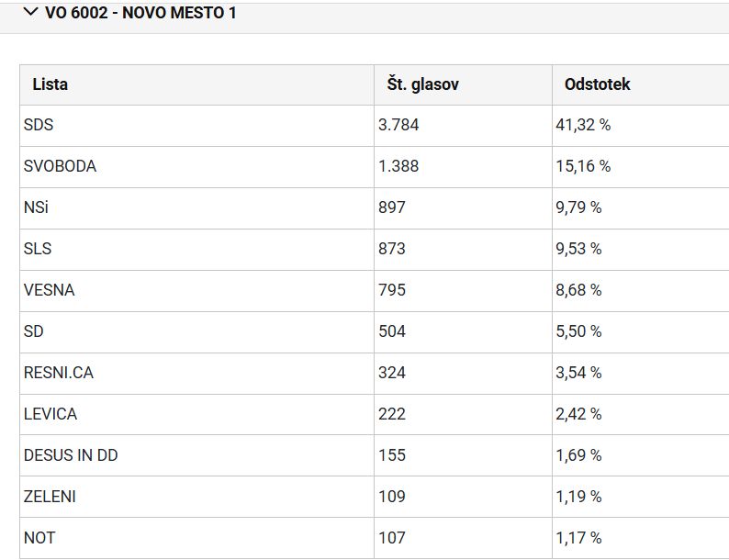Click the ZELENI list name

click(x=50, y=497)
